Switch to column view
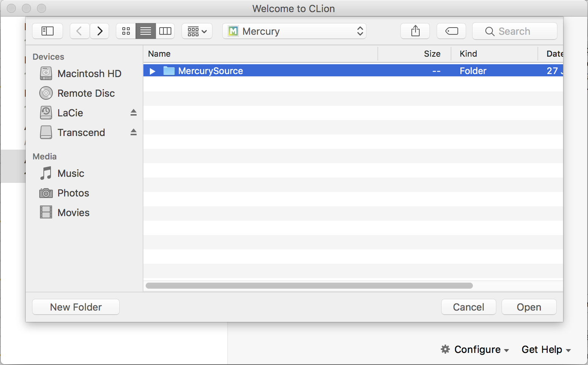This screenshot has height=365, width=588. tap(165, 31)
